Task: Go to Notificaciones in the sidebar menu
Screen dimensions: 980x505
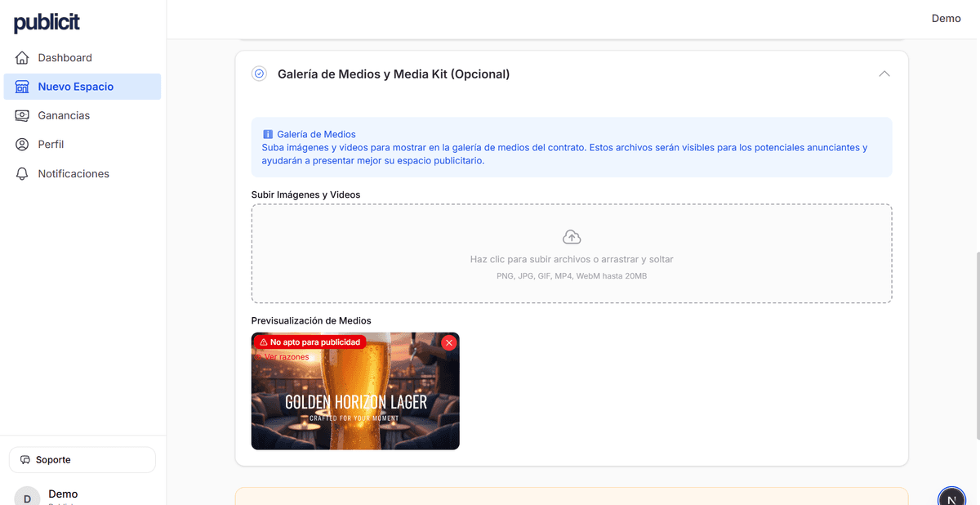Action: point(73,173)
